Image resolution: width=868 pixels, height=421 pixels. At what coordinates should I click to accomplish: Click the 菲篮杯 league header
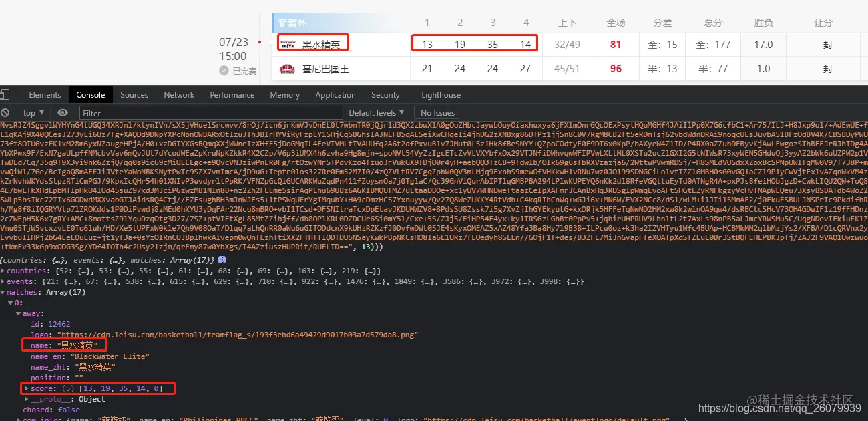click(293, 23)
